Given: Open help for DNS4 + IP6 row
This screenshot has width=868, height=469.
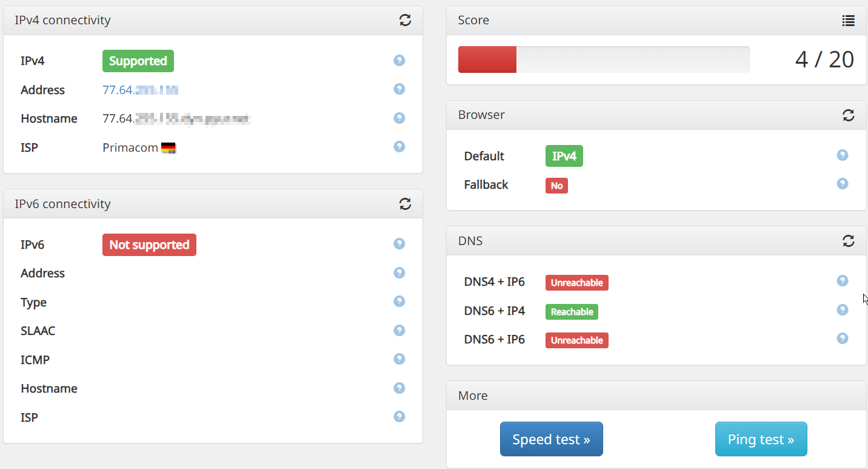Looking at the screenshot, I should (843, 280).
